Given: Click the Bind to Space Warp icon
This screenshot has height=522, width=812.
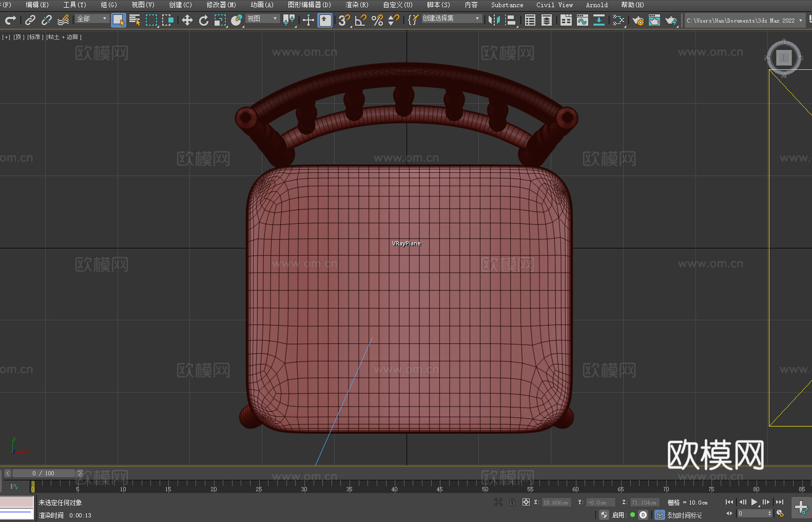Looking at the screenshot, I should coord(63,20).
